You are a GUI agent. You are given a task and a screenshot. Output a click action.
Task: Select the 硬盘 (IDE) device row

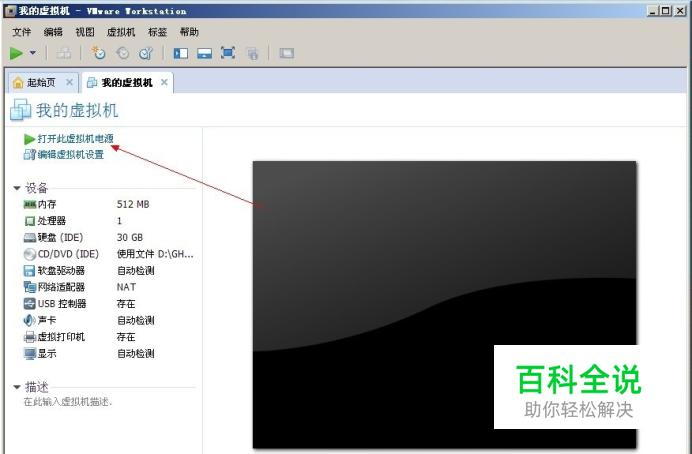click(108, 237)
